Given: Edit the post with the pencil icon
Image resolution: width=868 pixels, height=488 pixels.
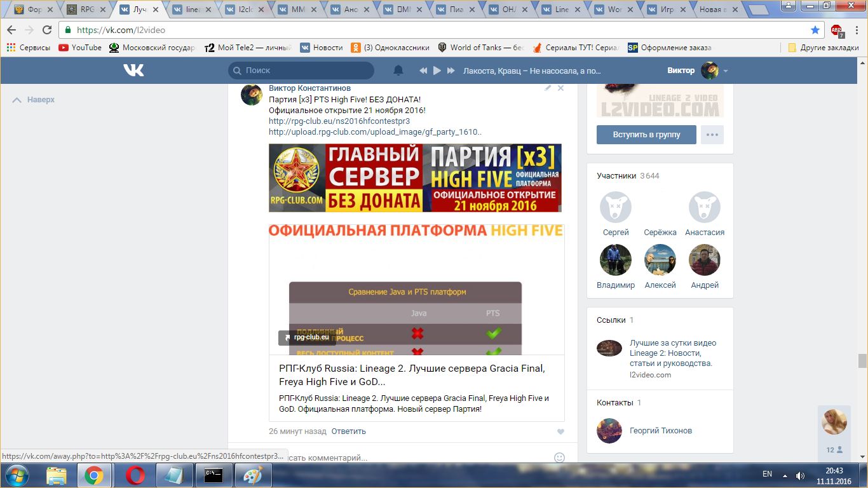Looking at the screenshot, I should [548, 88].
